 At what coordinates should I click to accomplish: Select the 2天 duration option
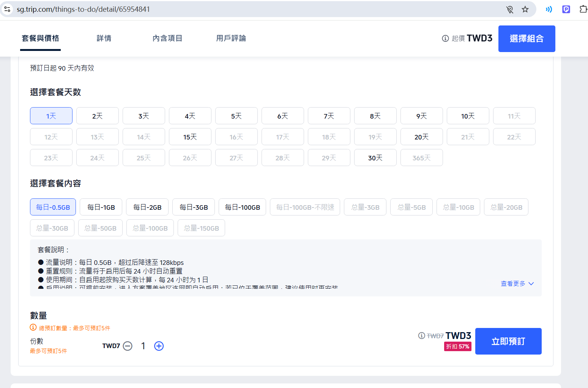[x=98, y=116]
